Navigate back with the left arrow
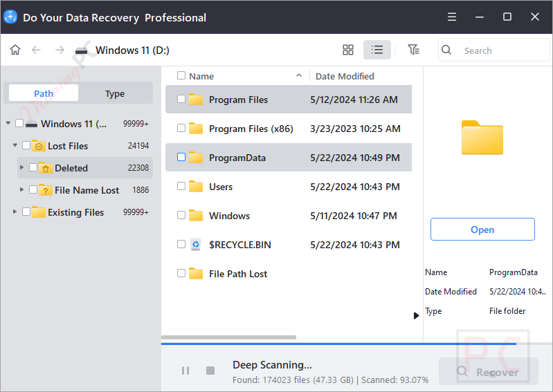Viewport: 553px width, 392px height. [x=36, y=50]
